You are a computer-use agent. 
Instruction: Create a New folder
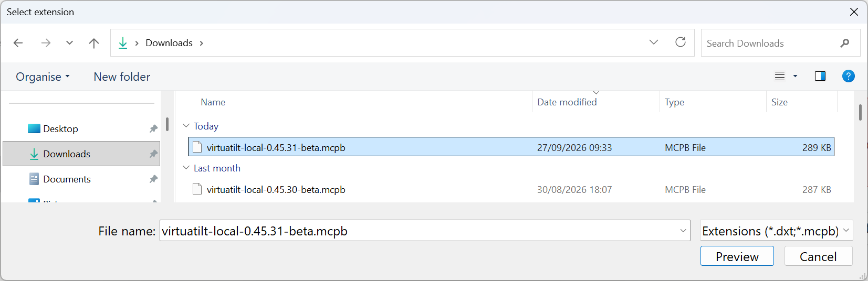[x=122, y=77]
